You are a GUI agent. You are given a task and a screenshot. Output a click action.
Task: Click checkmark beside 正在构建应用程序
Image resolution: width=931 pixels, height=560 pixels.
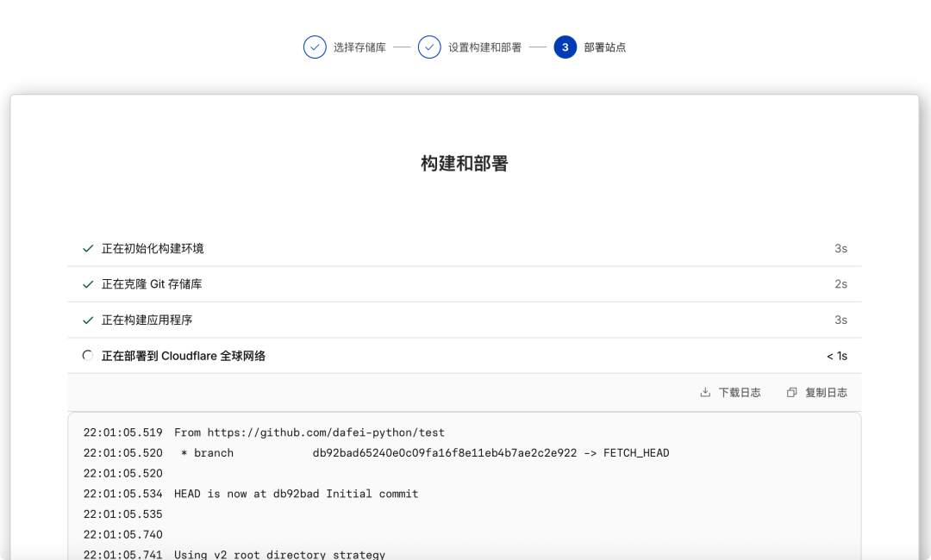point(88,320)
